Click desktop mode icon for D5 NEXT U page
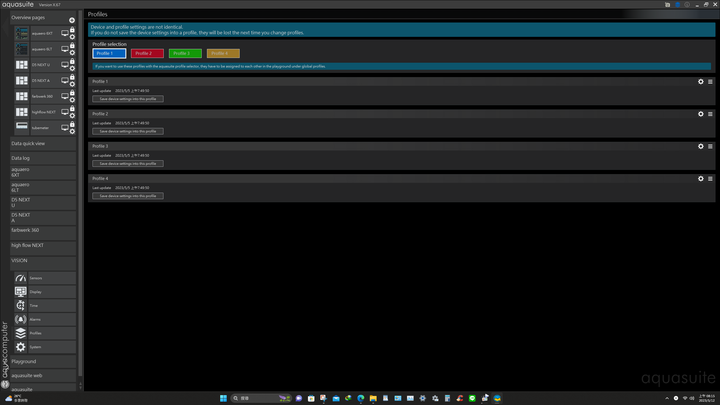 pyautogui.click(x=65, y=65)
